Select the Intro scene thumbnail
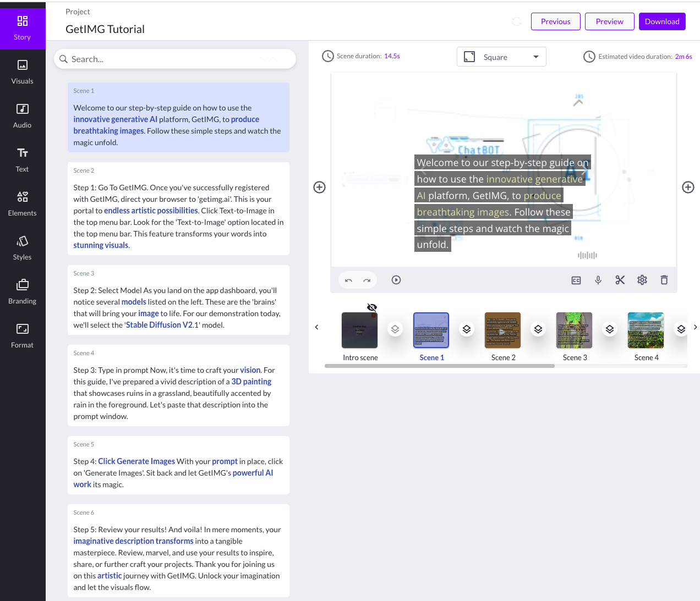700x601 pixels. (x=360, y=330)
